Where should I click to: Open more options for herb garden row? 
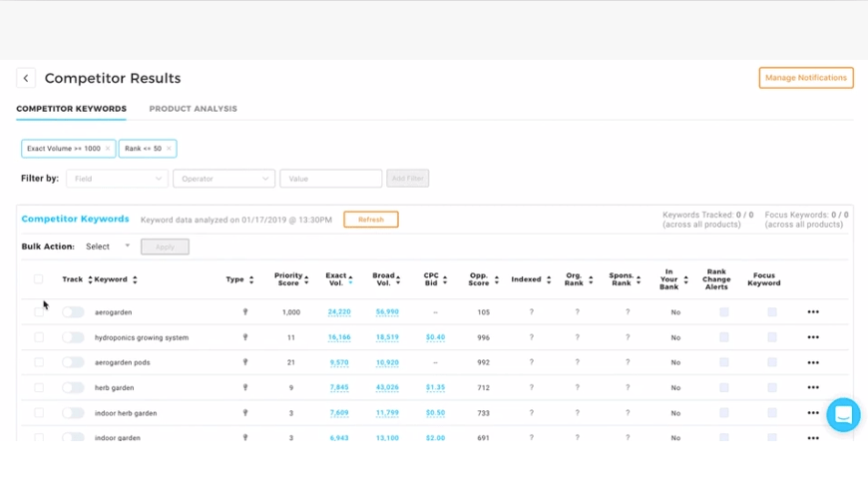813,387
